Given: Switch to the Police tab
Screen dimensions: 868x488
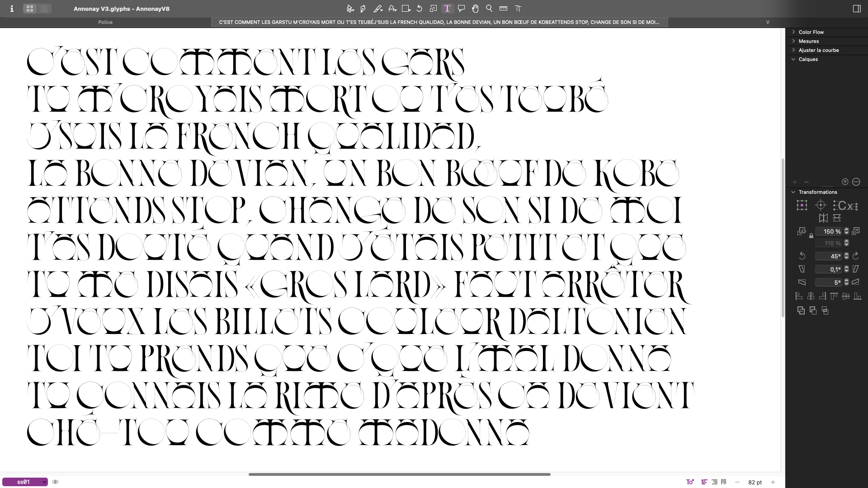Looking at the screenshot, I should 105,22.
